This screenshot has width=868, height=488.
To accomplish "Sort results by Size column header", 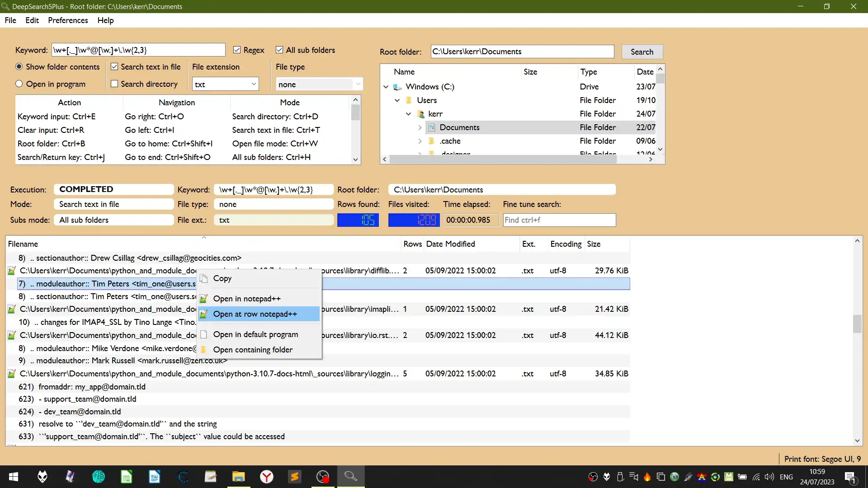I will click(607, 244).
